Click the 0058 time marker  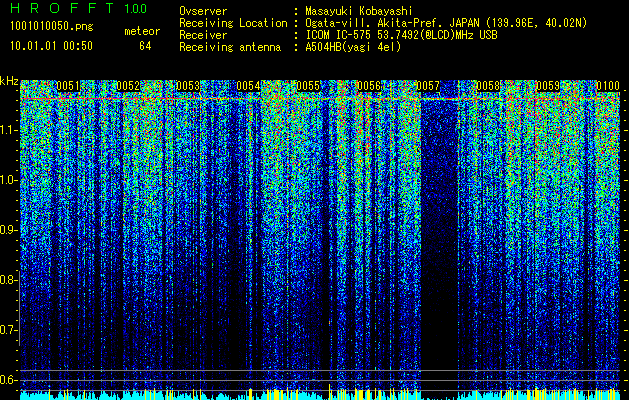[x=488, y=86]
